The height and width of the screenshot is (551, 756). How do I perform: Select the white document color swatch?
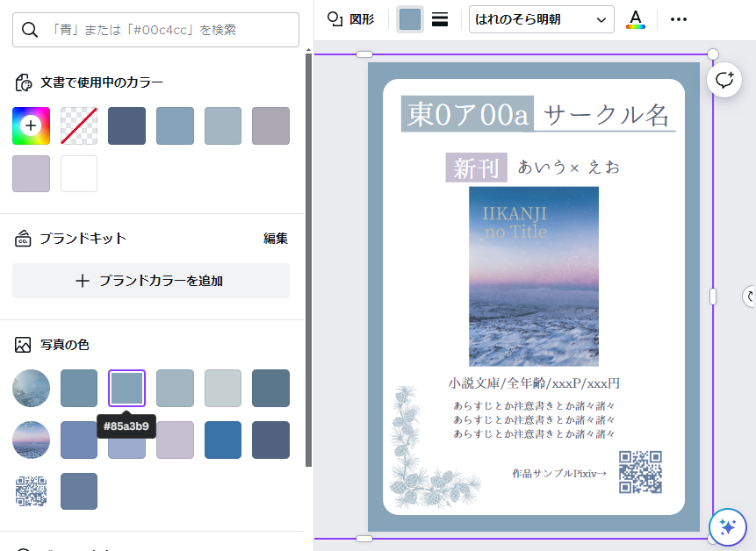point(79,174)
